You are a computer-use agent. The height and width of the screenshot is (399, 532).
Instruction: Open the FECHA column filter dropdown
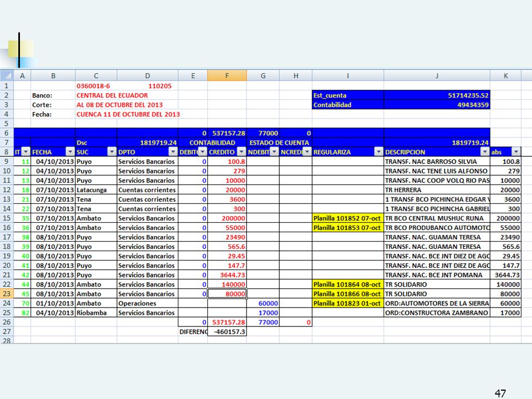point(70,152)
